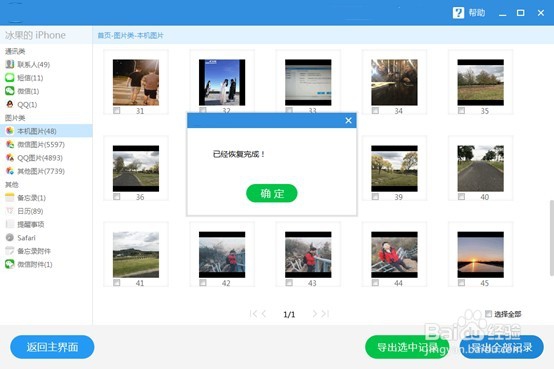The height and width of the screenshot is (369, 554).
Task: Open thumbnail of photo 42
Action: pyautogui.click(x=222, y=254)
